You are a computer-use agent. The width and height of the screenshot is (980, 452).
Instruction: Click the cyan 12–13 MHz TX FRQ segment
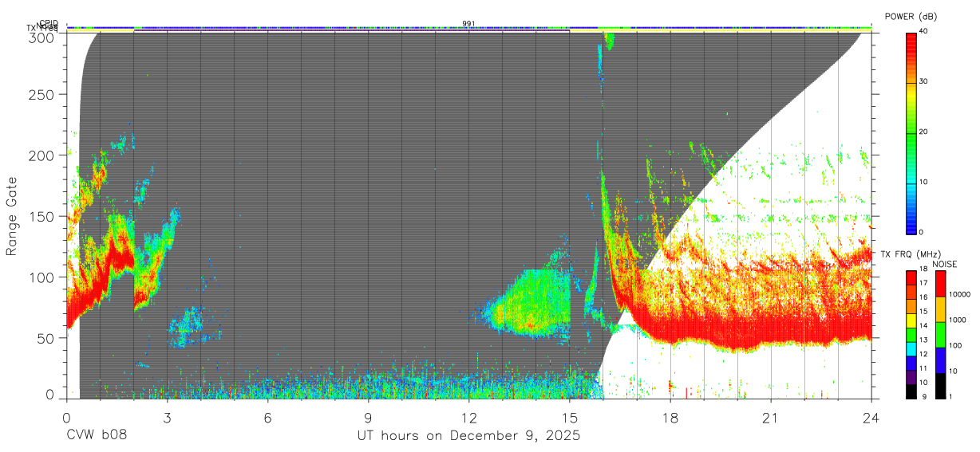911,348
